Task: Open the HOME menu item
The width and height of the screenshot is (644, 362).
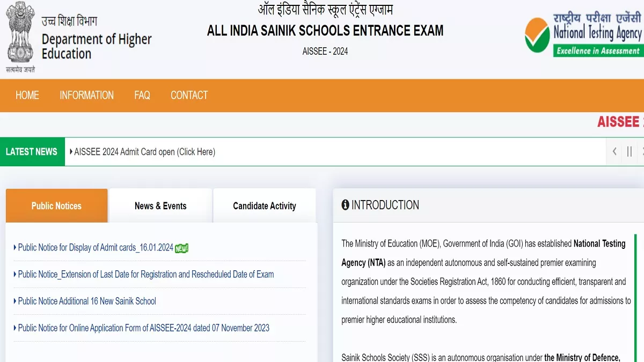Action: click(27, 95)
